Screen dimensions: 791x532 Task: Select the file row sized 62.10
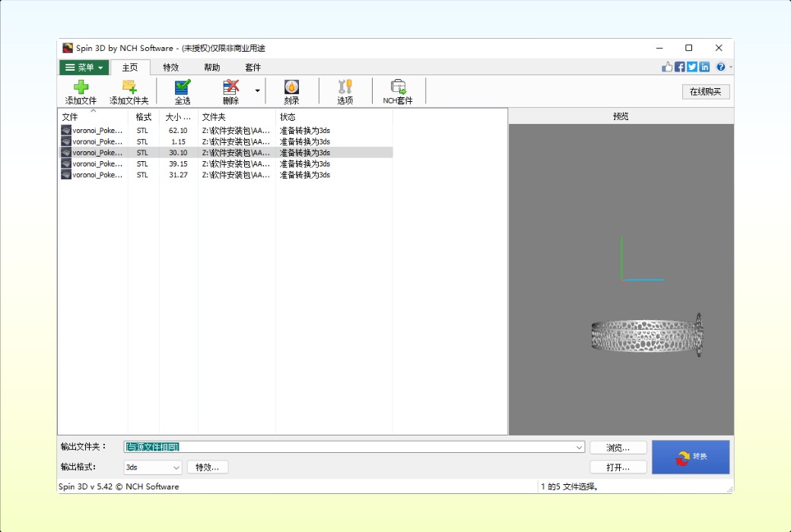(x=225, y=130)
